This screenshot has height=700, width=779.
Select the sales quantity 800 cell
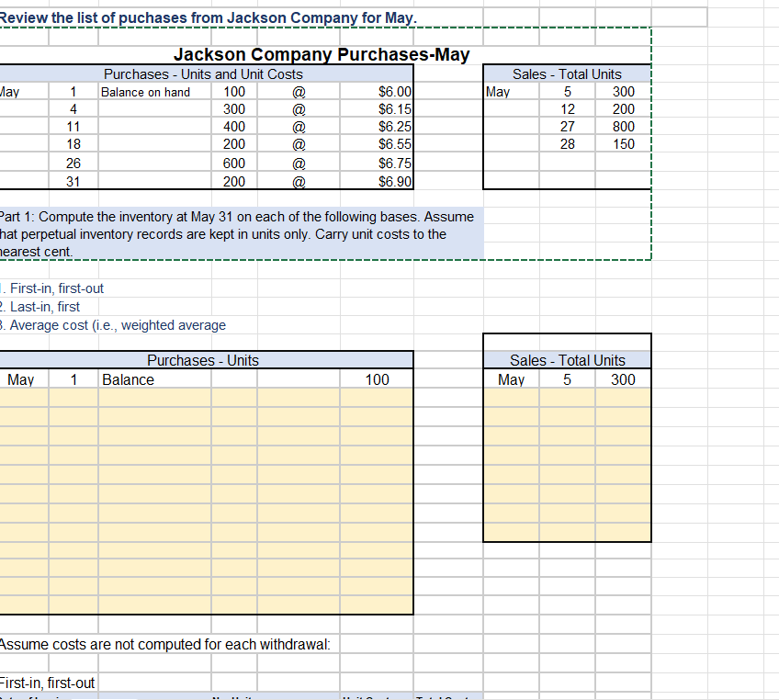click(623, 127)
